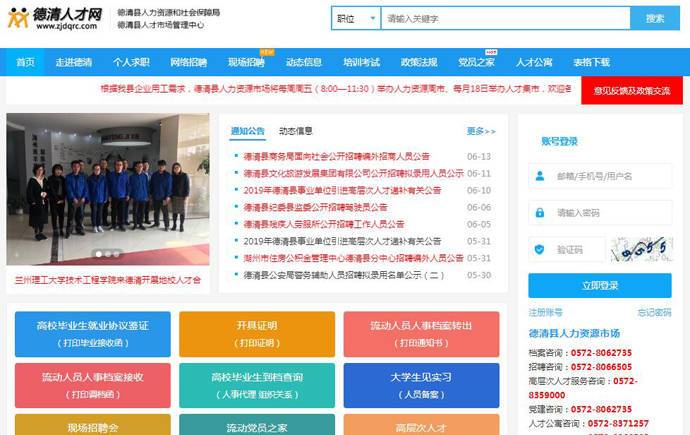Select the 通知公告 tab
Screen dimensions: 690x435
pos(247,131)
